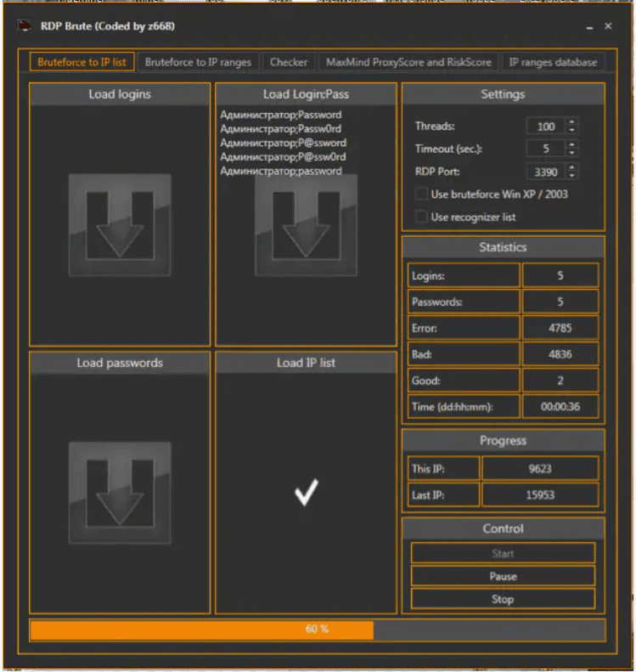Select the Администратор;Passw0rd entry
Image resolution: width=636 pixels, height=672 pixels.
click(281, 129)
